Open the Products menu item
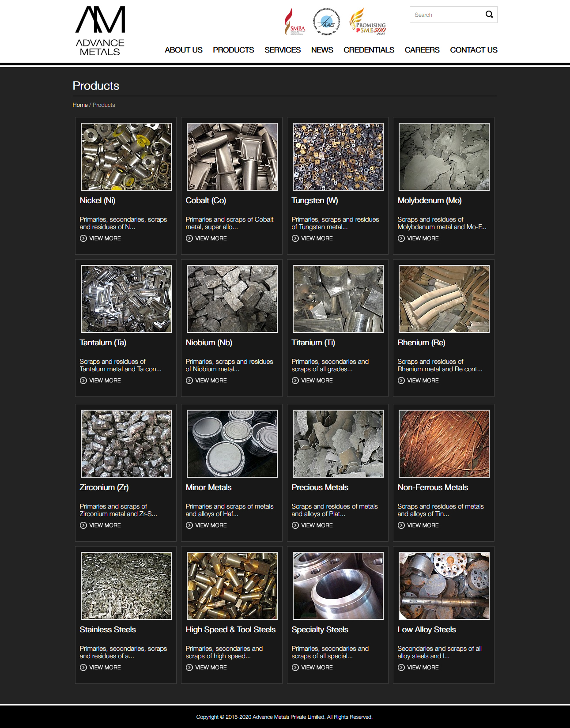The width and height of the screenshot is (570, 728). click(233, 50)
